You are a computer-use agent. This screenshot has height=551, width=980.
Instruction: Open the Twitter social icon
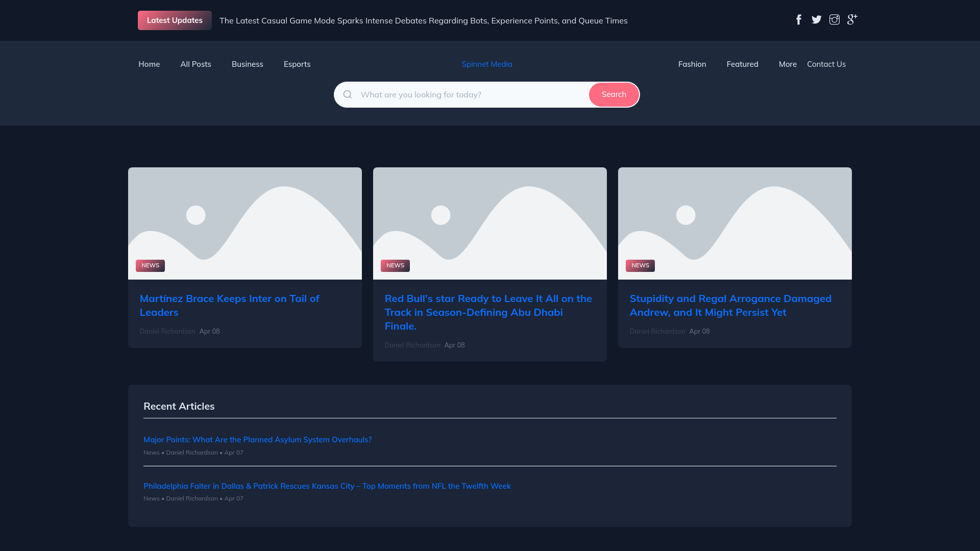click(x=817, y=20)
